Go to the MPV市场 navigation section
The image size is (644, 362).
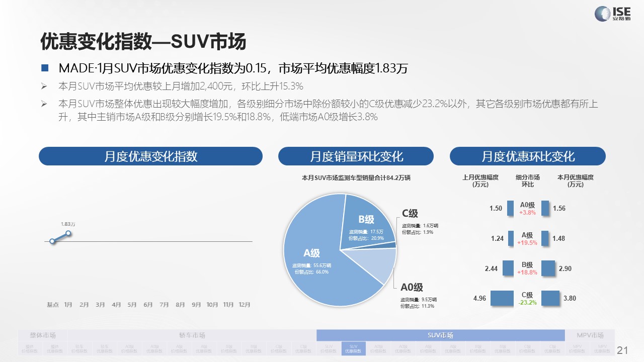pyautogui.click(x=590, y=335)
